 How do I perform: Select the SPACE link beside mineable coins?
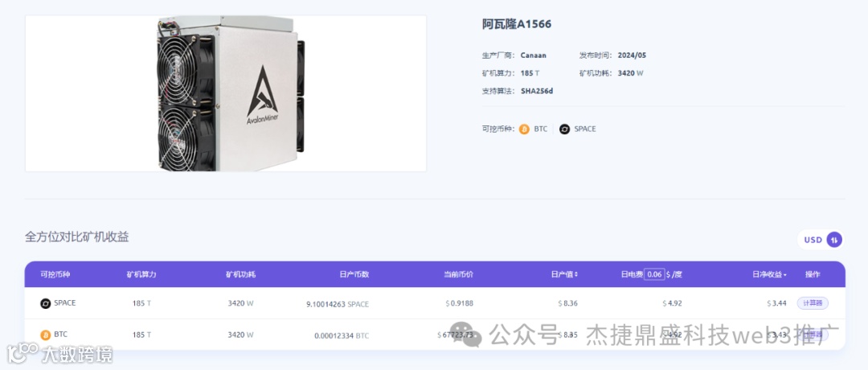point(584,129)
